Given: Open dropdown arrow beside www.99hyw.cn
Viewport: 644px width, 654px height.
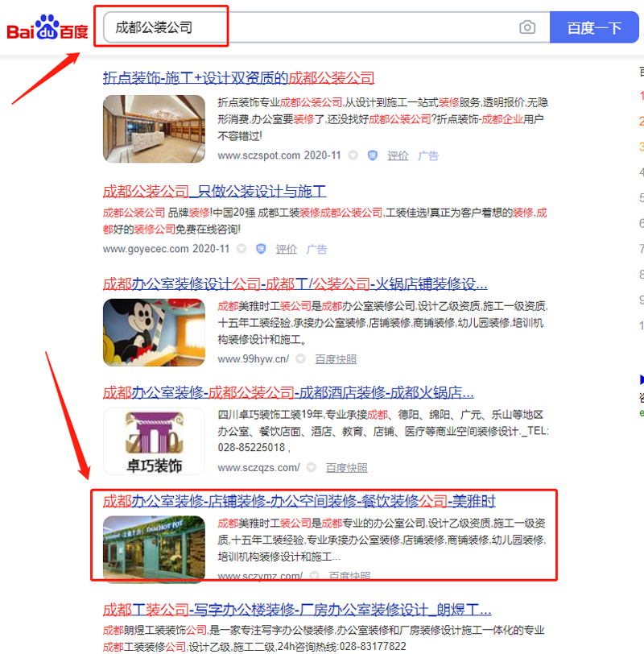Looking at the screenshot, I should coord(300,359).
